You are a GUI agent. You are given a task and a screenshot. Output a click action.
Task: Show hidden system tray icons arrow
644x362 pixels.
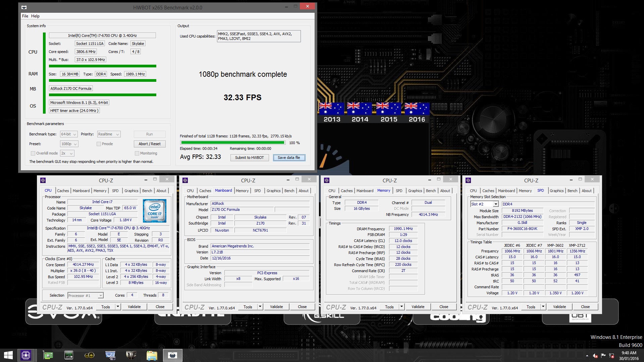tap(587, 356)
